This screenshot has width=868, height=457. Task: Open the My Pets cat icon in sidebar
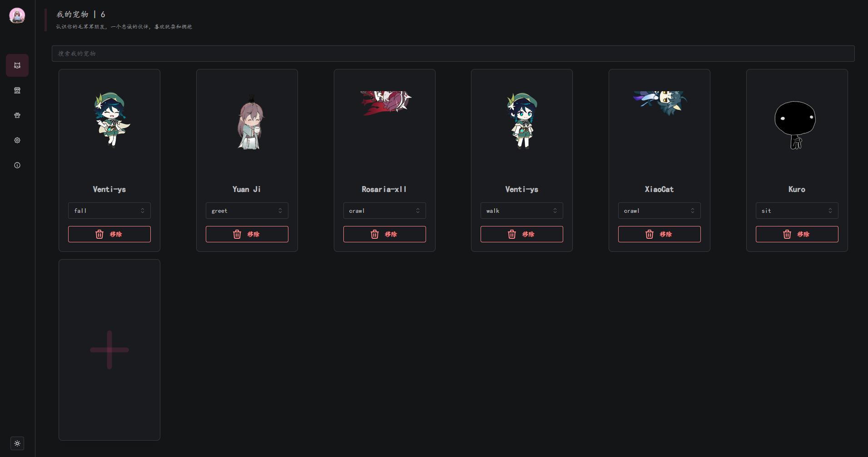(x=17, y=65)
